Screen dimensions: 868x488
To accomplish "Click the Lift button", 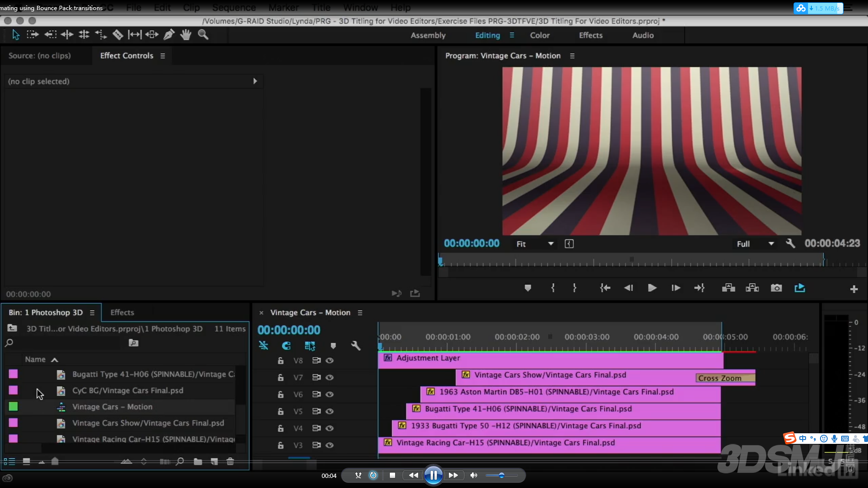I will coord(728,288).
